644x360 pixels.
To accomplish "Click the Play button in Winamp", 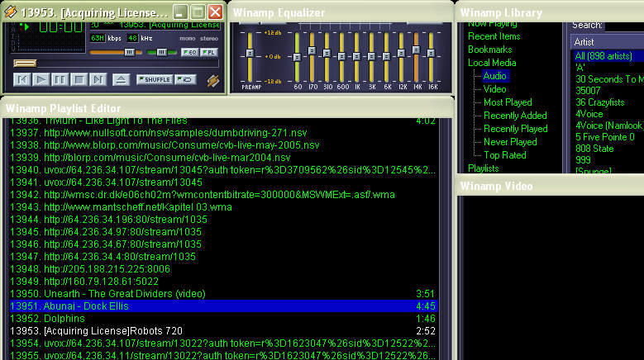I will tap(41, 79).
